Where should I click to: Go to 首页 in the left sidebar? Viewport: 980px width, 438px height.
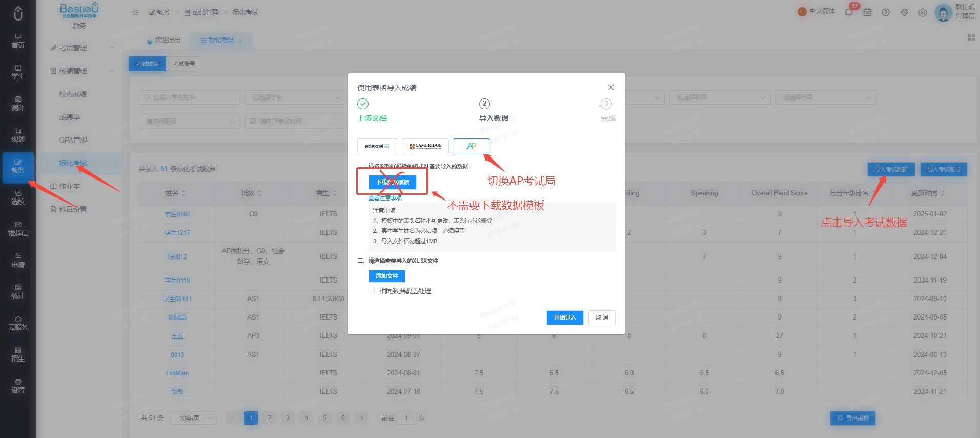click(18, 41)
